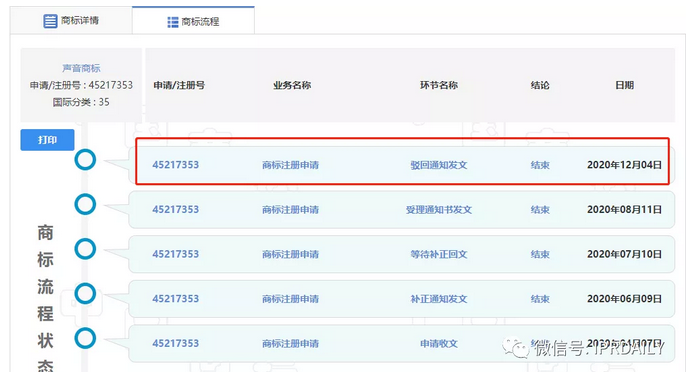The height and width of the screenshot is (372, 691).
Task: Click 45217353 in the 受理通知书发文 row
Action: pos(175,209)
